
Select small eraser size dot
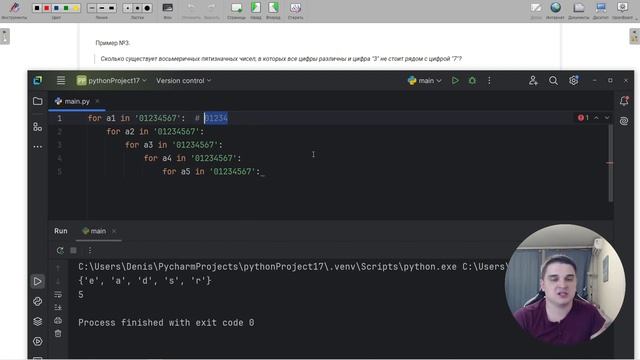coord(127,8)
